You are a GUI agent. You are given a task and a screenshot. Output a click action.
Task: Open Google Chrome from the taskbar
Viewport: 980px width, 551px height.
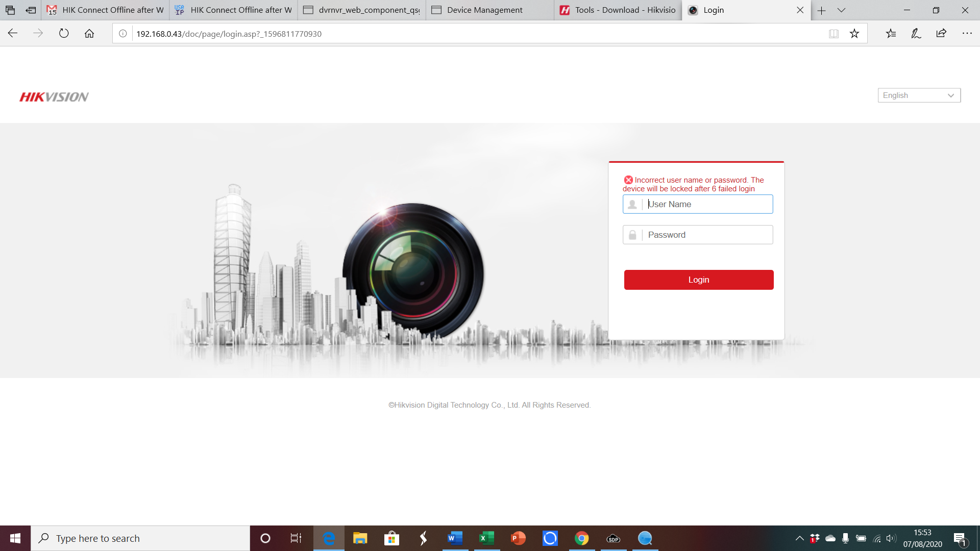tap(581, 538)
